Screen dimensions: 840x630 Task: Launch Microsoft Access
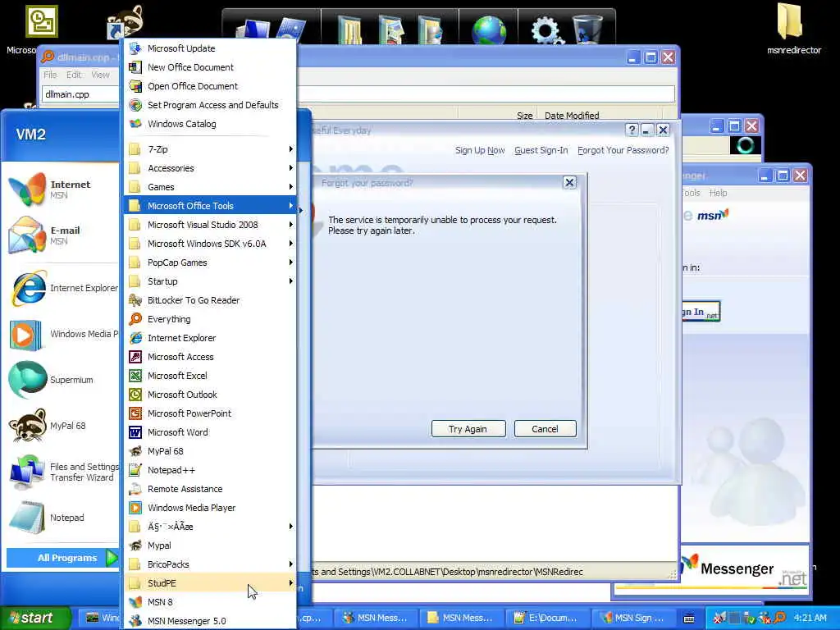coord(210,357)
